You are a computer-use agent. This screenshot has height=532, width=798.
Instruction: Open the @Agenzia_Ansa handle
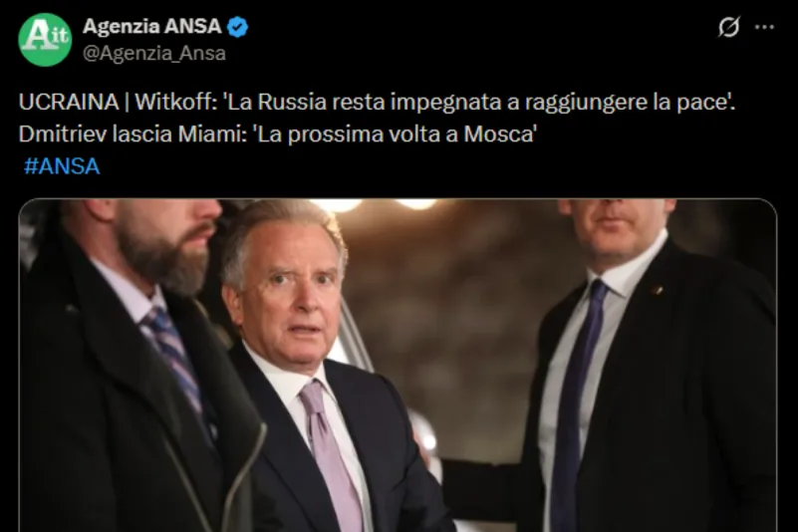point(154,53)
